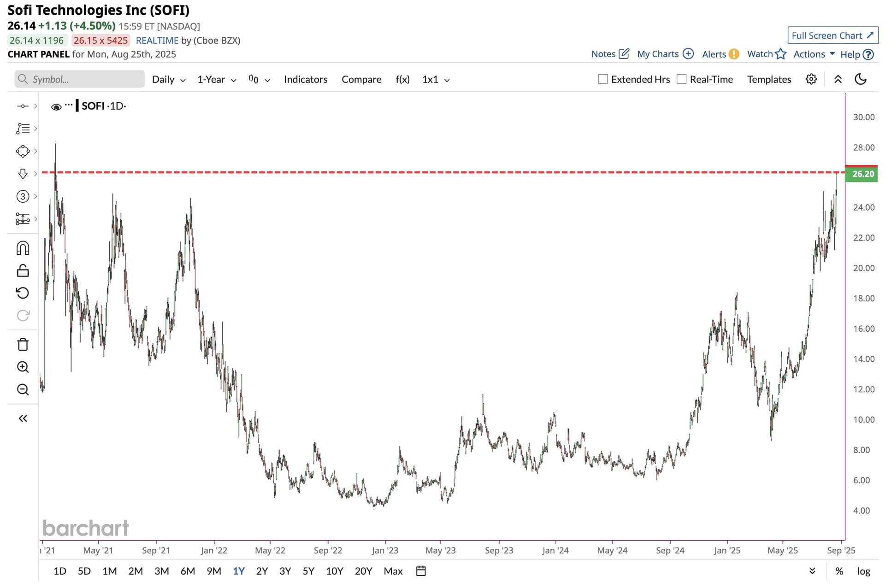This screenshot has height=588, width=885.
Task: Select the magnet snap tool icon
Action: point(23,248)
